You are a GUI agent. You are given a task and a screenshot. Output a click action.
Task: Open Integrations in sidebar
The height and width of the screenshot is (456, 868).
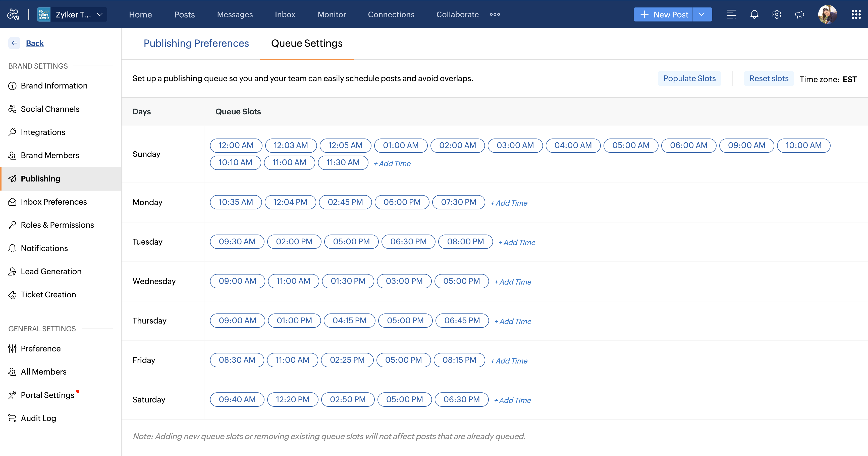pyautogui.click(x=43, y=132)
